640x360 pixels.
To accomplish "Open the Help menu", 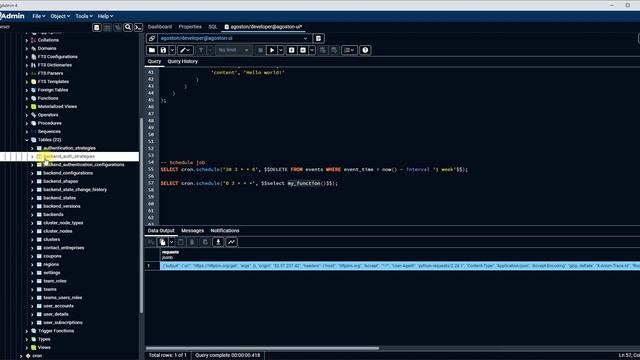I will click(x=105, y=16).
